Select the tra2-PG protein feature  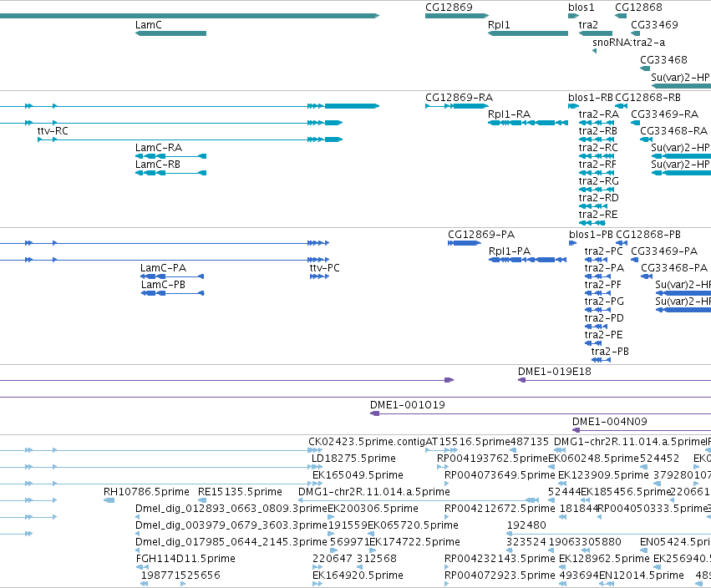tap(597, 310)
